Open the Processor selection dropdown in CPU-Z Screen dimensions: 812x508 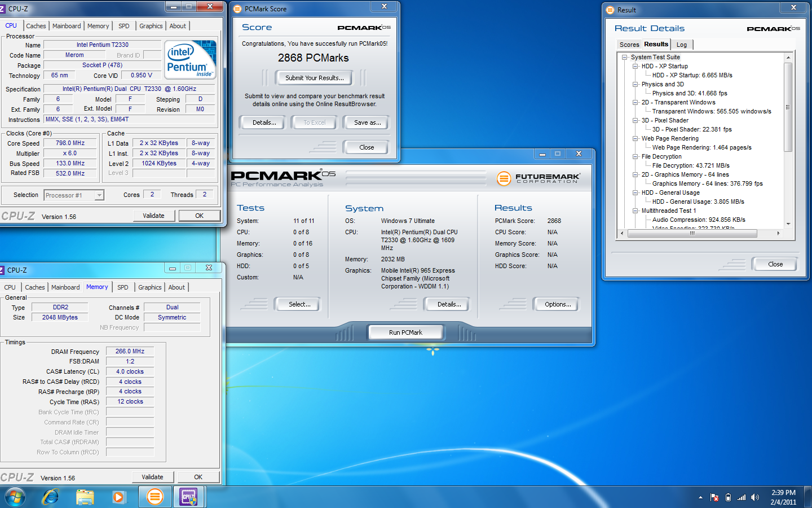(74, 195)
